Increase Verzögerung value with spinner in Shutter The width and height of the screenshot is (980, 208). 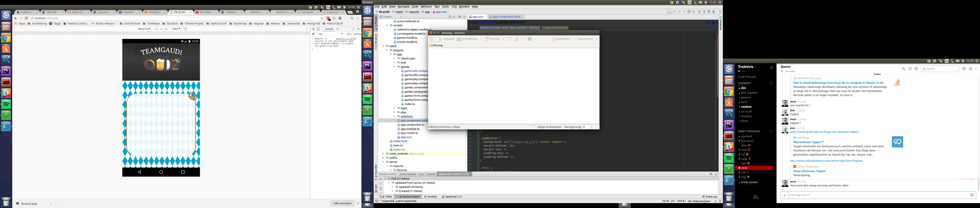tap(592, 126)
